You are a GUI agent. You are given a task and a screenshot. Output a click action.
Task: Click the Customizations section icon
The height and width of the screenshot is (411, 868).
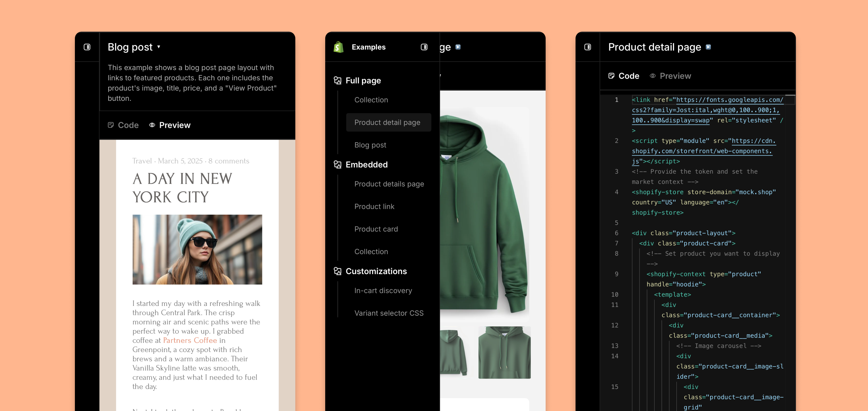coord(337,271)
